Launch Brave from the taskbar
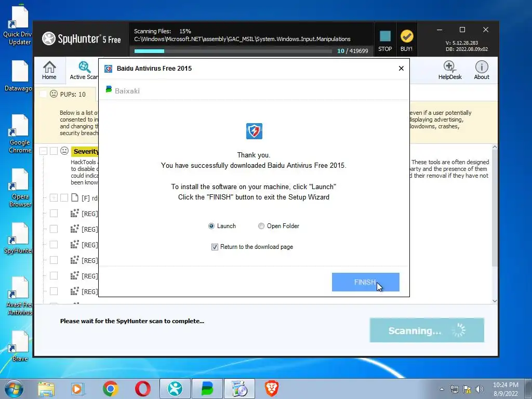 coord(272,389)
